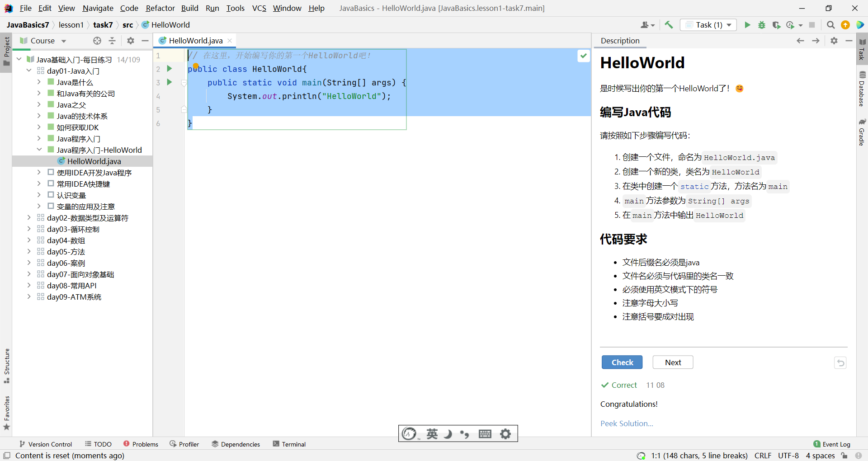Viewport: 868px width, 461px height.
Task: Collapse the day01-Java入门 section
Action: (x=29, y=71)
